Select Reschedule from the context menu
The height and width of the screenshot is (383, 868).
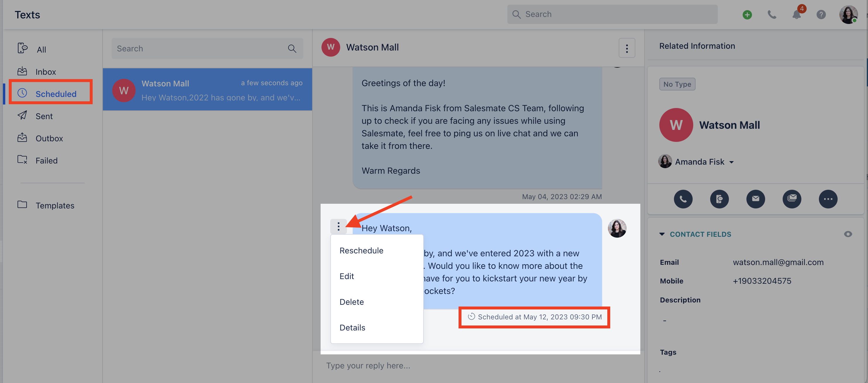(x=361, y=250)
